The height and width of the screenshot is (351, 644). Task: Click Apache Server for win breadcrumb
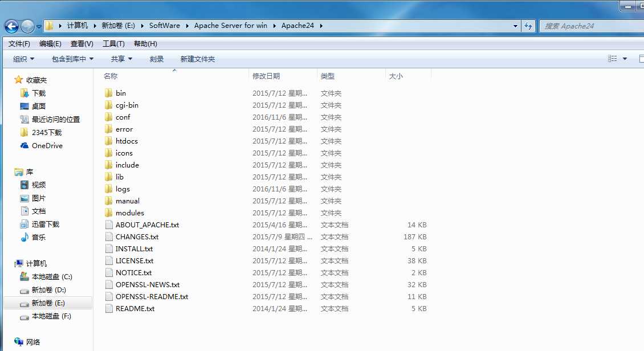coord(230,26)
